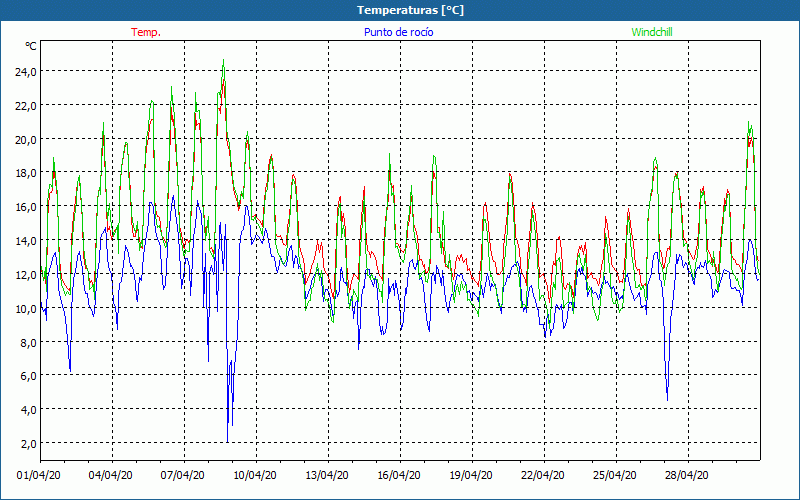This screenshot has width=800, height=500.
Task: Click the 28/04/20 date label
Action: 687,475
